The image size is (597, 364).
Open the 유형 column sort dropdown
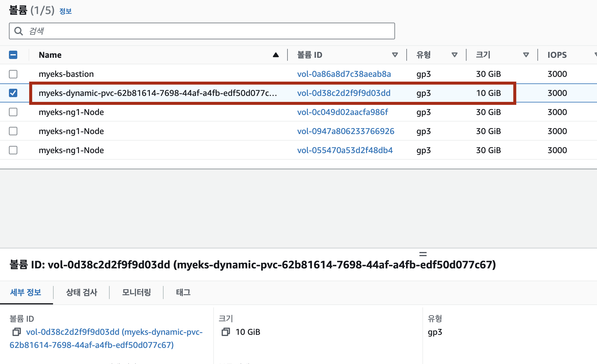[x=454, y=55]
